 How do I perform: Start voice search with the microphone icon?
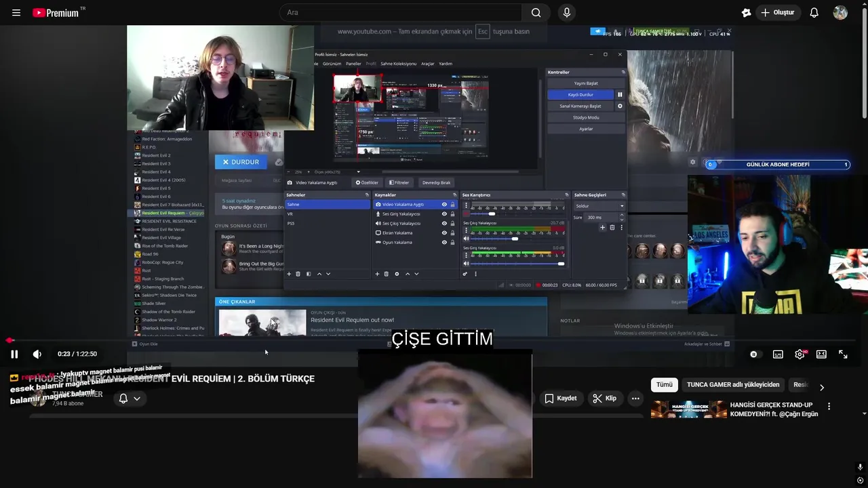click(567, 13)
